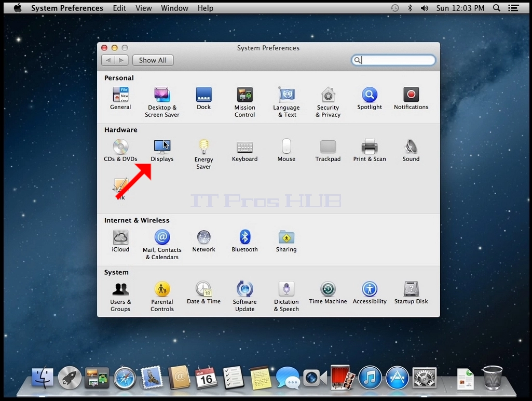Open Time Machine preferences
Image resolution: width=532 pixels, height=401 pixels.
pyautogui.click(x=328, y=292)
